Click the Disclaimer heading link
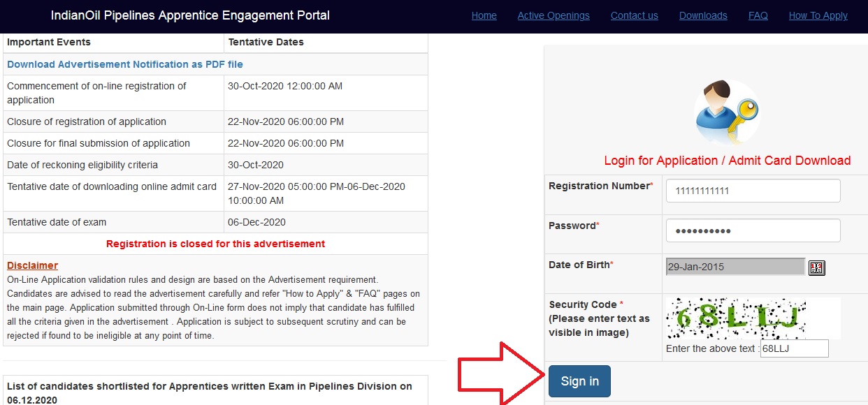The width and height of the screenshot is (868, 405). coord(32,265)
